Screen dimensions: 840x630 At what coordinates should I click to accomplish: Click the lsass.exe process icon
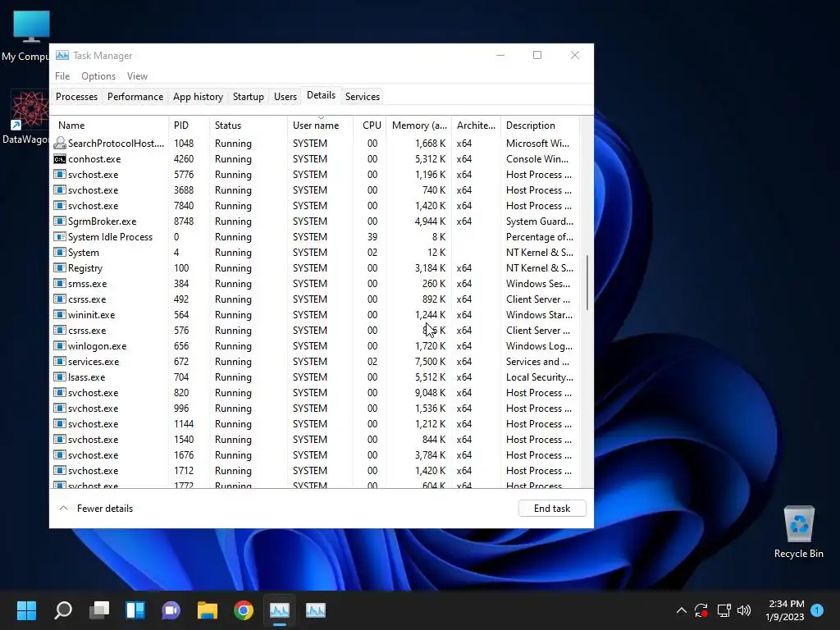click(x=60, y=377)
